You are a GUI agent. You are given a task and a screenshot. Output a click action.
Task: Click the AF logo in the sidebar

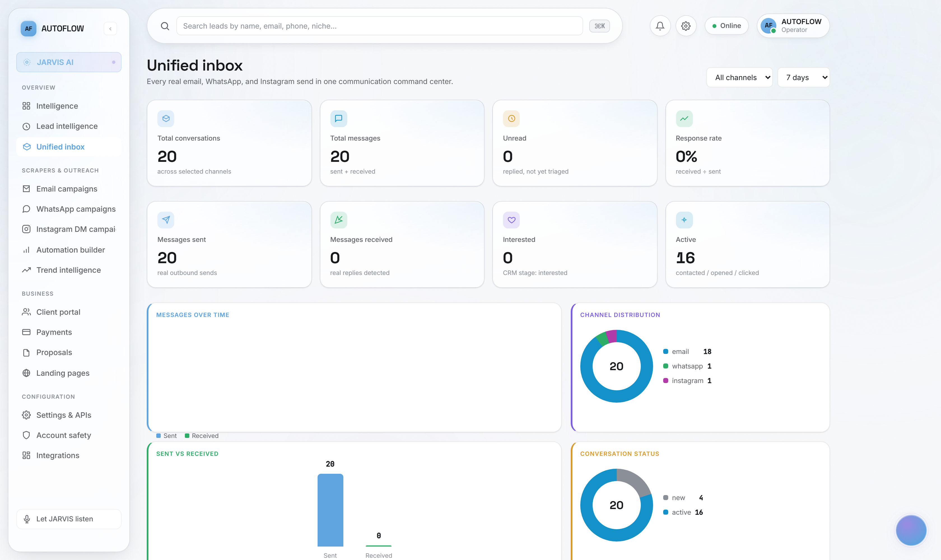tap(28, 29)
